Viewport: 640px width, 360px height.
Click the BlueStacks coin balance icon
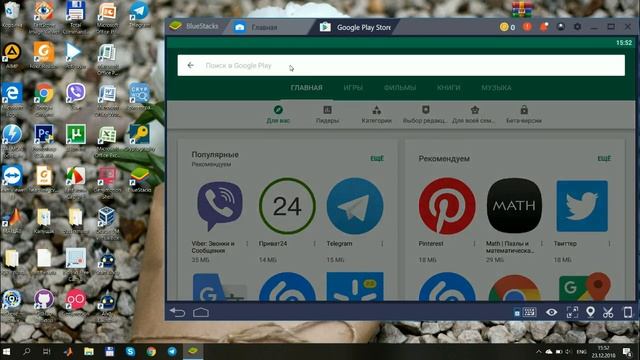point(504,27)
